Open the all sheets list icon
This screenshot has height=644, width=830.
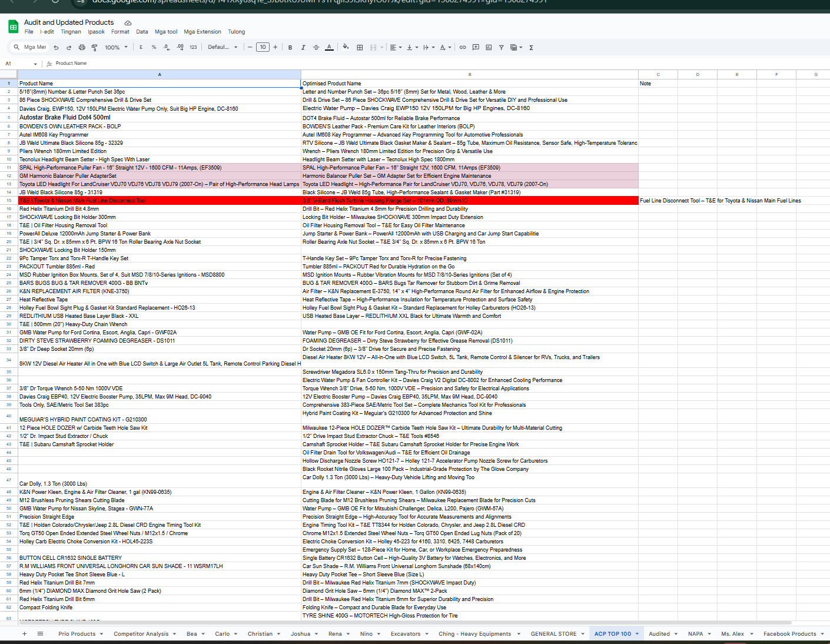(x=40, y=633)
